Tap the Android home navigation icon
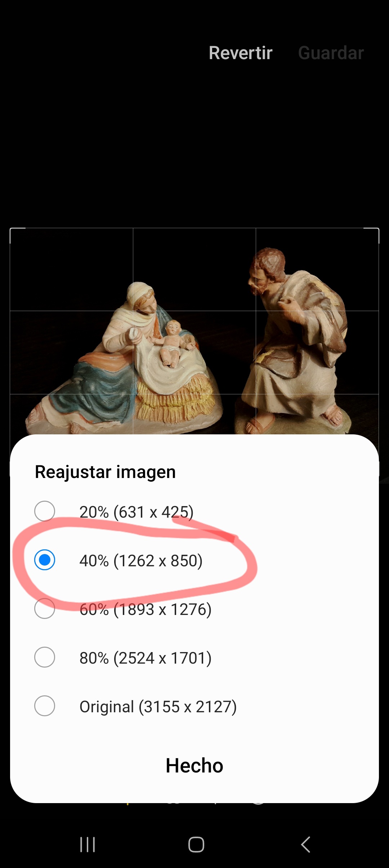 click(196, 845)
